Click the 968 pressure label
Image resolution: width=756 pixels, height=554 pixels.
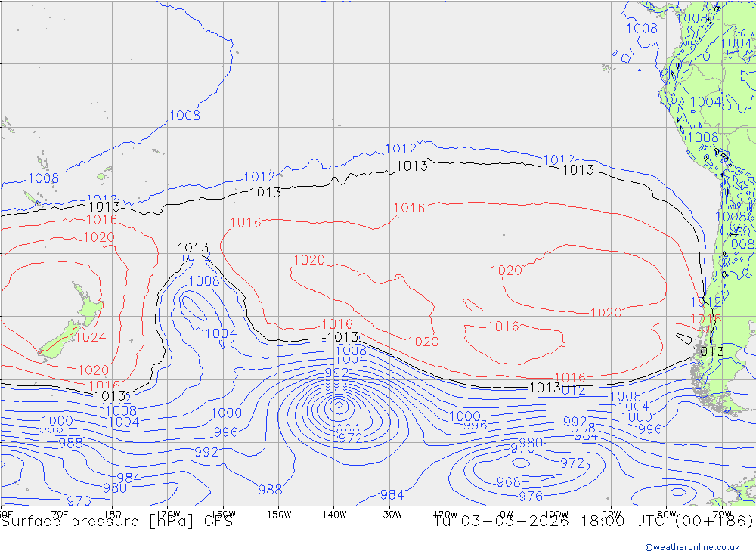(509, 481)
